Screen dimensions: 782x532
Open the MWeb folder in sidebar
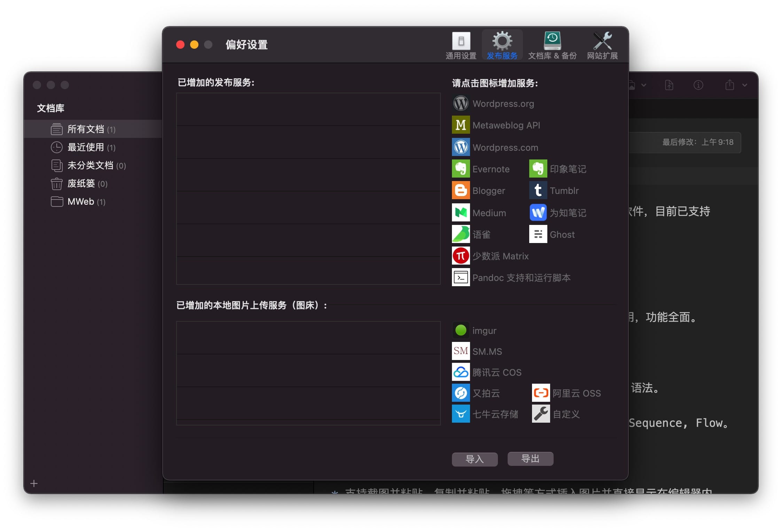[93, 201]
